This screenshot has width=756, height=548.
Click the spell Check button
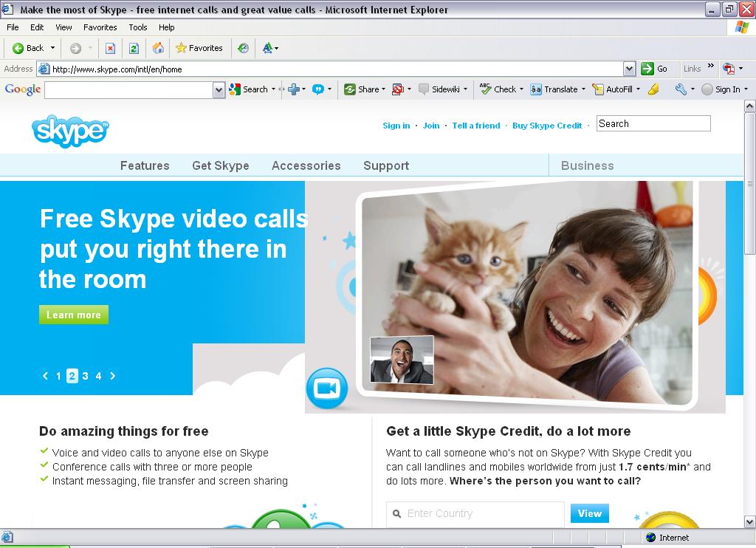point(498,89)
